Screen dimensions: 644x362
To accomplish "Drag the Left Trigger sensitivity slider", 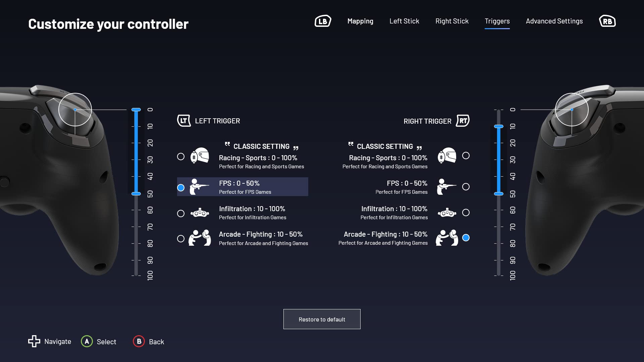I will 136,194.
